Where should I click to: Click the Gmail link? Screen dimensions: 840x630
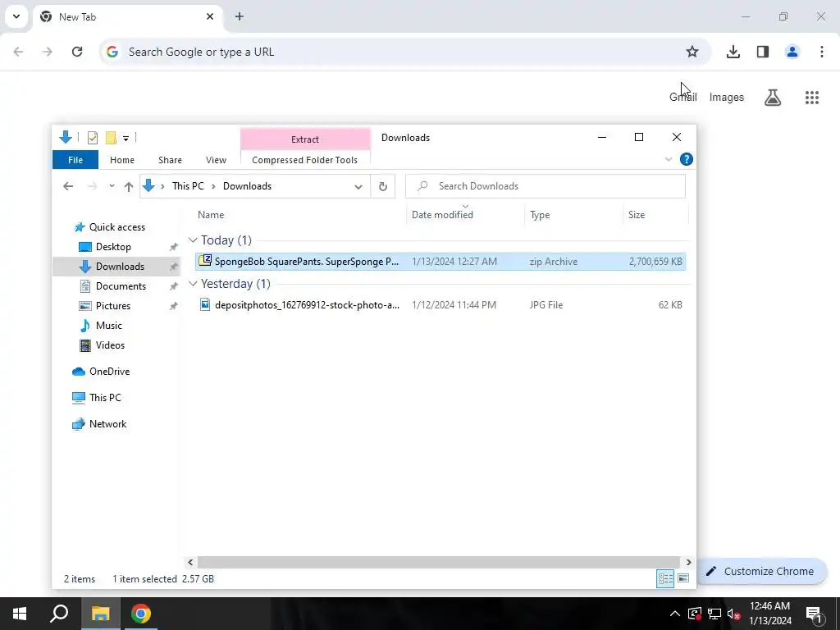(683, 97)
